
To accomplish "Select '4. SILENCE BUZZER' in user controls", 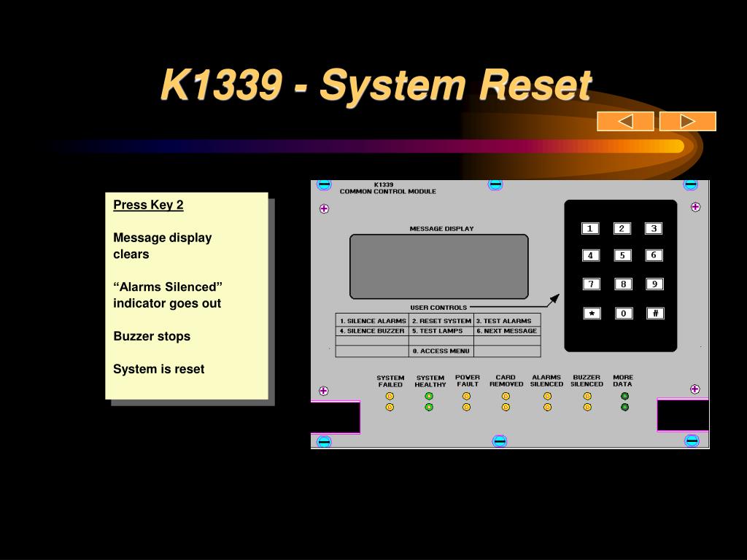I will pyautogui.click(x=371, y=331).
